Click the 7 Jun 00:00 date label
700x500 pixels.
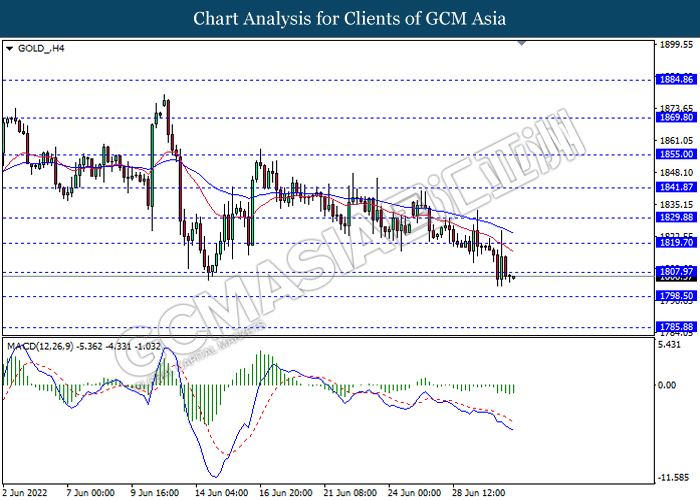pyautogui.click(x=90, y=493)
